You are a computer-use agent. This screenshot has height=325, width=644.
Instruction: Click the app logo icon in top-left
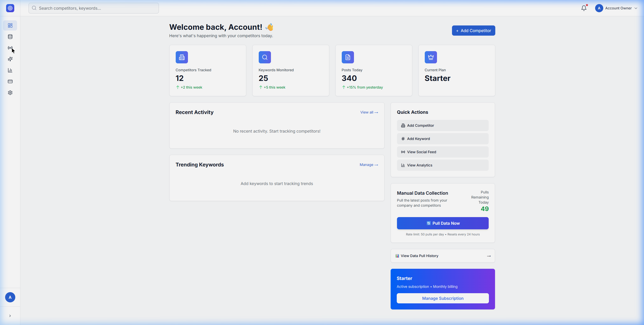[10, 8]
